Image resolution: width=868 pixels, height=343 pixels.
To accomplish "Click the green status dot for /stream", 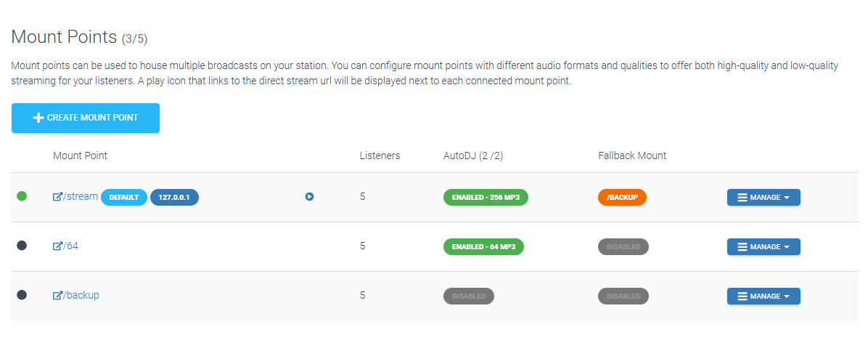I will pyautogui.click(x=22, y=196).
